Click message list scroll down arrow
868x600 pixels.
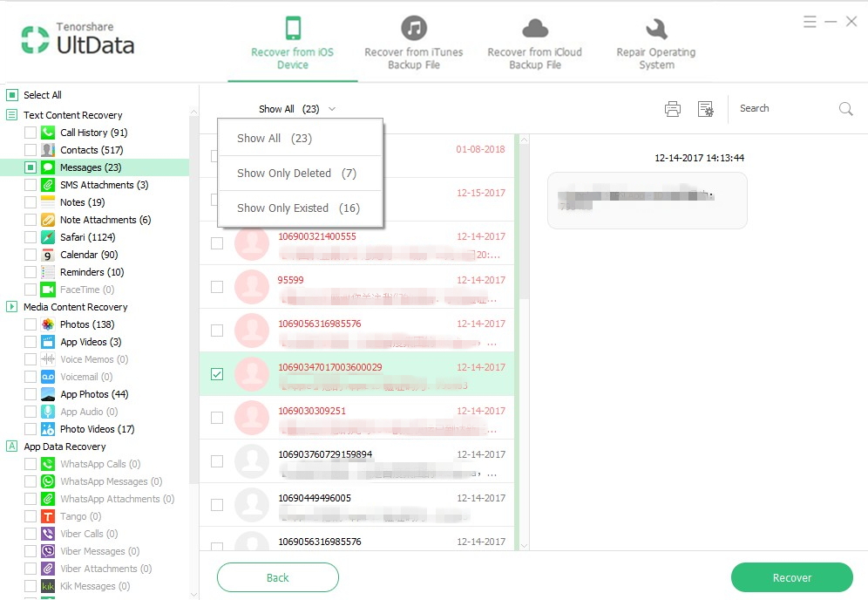click(524, 545)
